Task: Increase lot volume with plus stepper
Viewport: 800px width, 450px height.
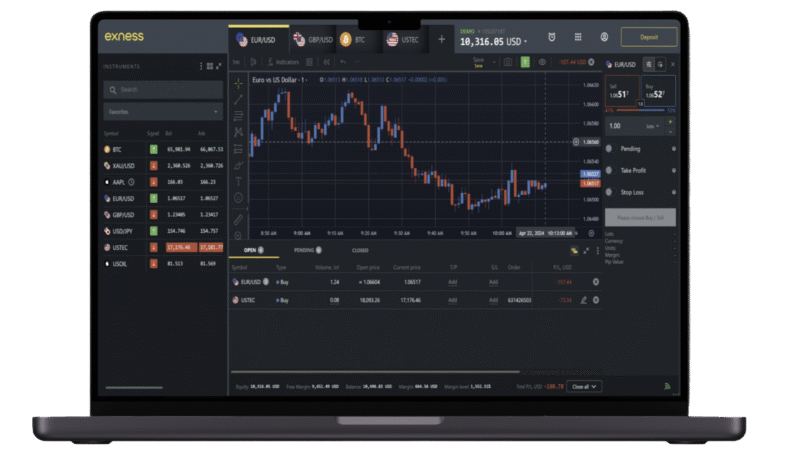Action: (670, 122)
